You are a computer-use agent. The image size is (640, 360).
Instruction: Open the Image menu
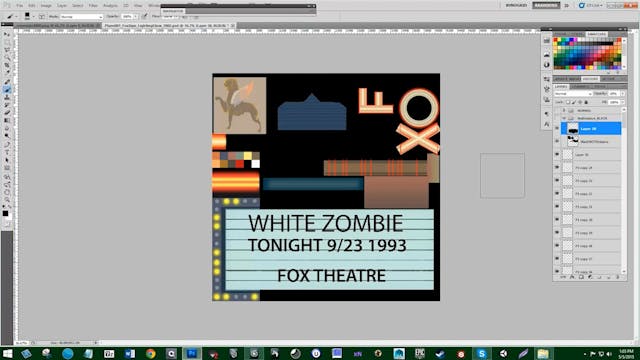pos(46,6)
